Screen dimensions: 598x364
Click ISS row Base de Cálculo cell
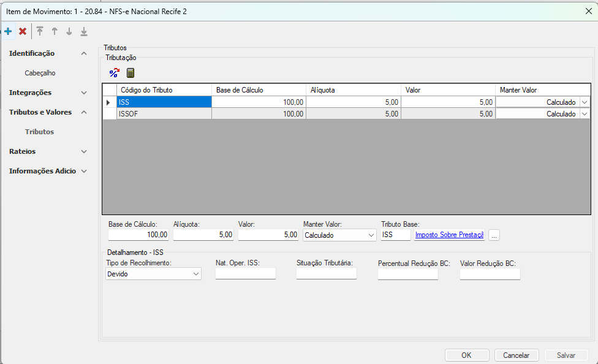259,102
